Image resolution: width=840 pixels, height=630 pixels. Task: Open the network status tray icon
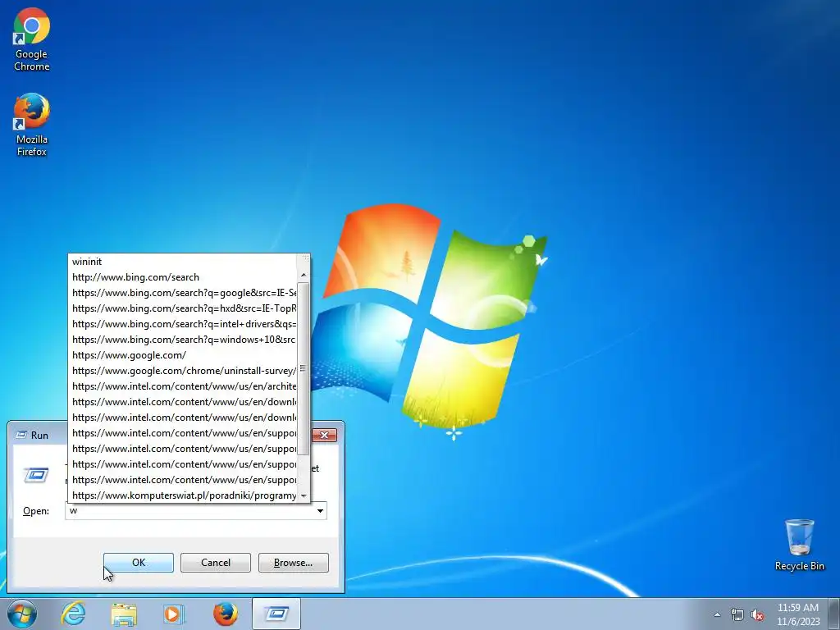coord(737,614)
